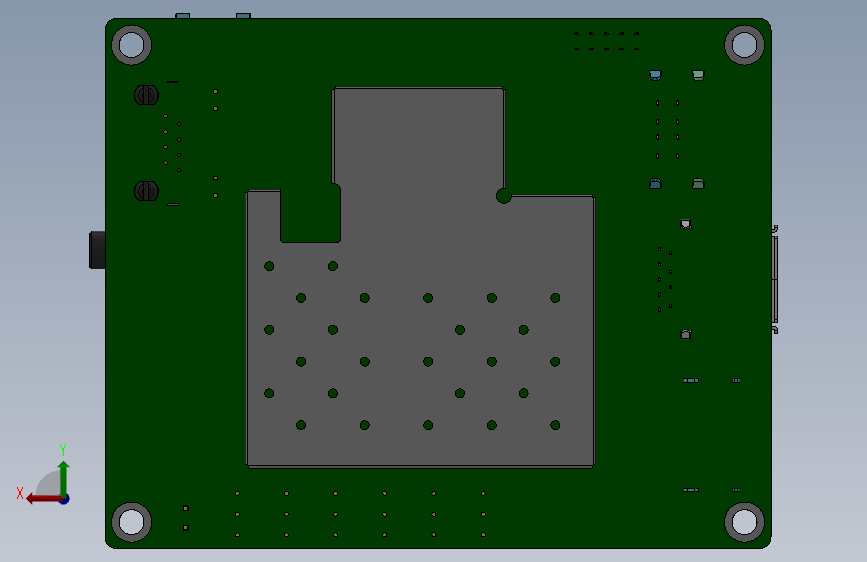Screen dimensions: 867x562
Task: Select the bottom-right mounting hole of the board
Action: pos(744,522)
